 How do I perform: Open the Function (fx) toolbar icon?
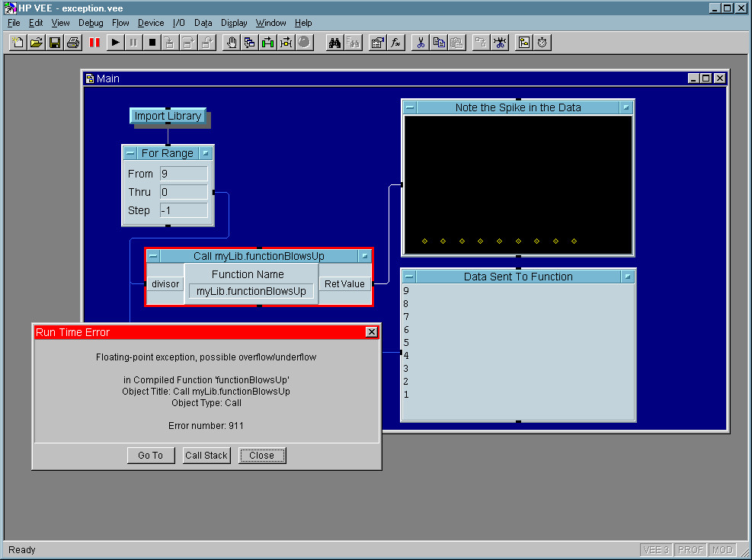pos(396,43)
